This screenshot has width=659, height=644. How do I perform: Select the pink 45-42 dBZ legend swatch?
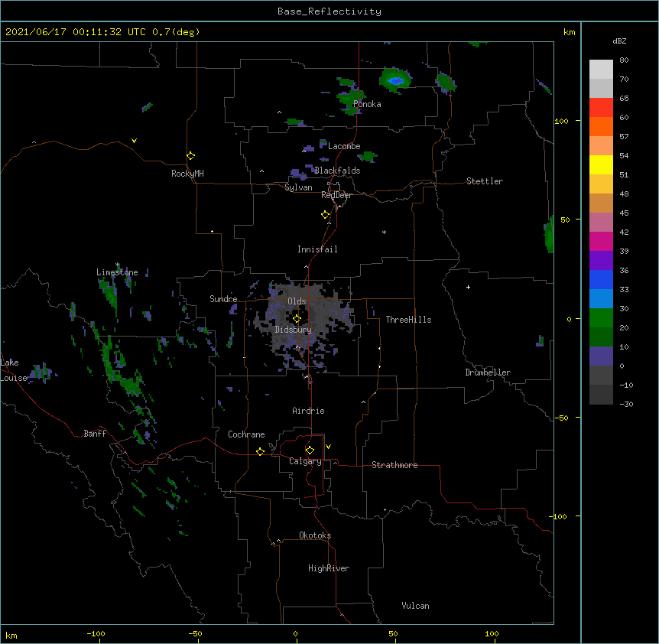point(601,222)
